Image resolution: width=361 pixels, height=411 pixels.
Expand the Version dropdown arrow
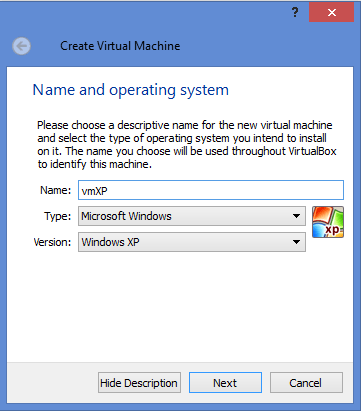coord(296,242)
